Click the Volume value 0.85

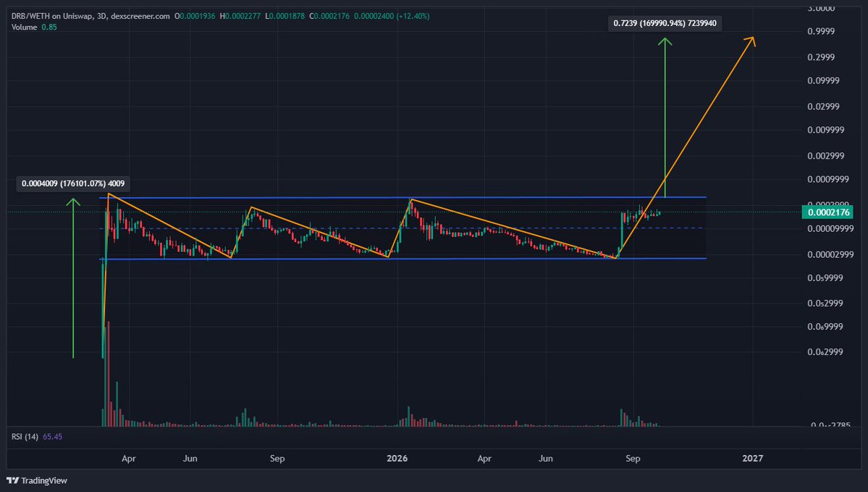tap(49, 27)
